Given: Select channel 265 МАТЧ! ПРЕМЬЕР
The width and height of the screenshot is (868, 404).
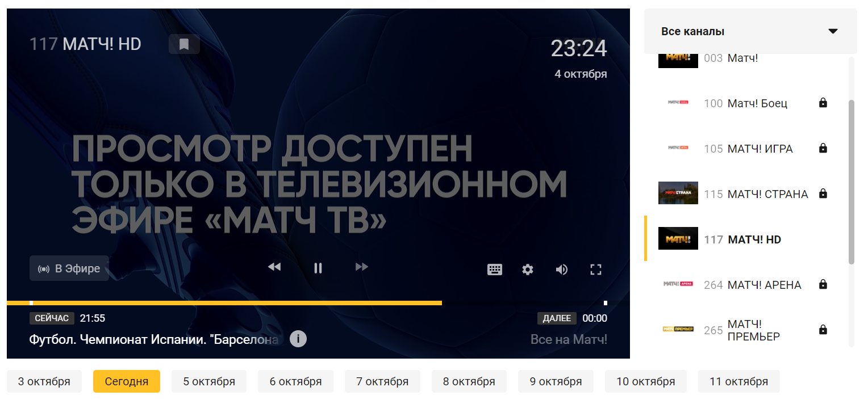Looking at the screenshot, I should click(x=746, y=330).
